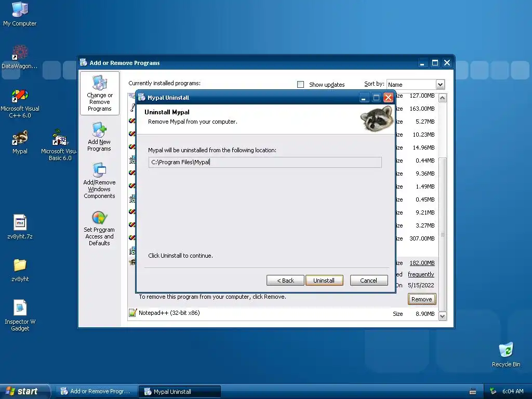The image size is (532, 399).
Task: Maximize the Add or Remove Programs window
Action: pyautogui.click(x=435, y=63)
